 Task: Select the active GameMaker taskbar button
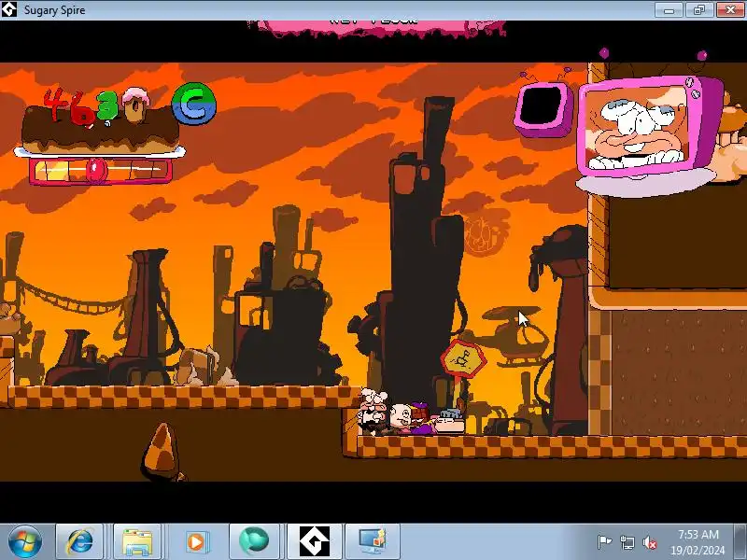click(314, 541)
